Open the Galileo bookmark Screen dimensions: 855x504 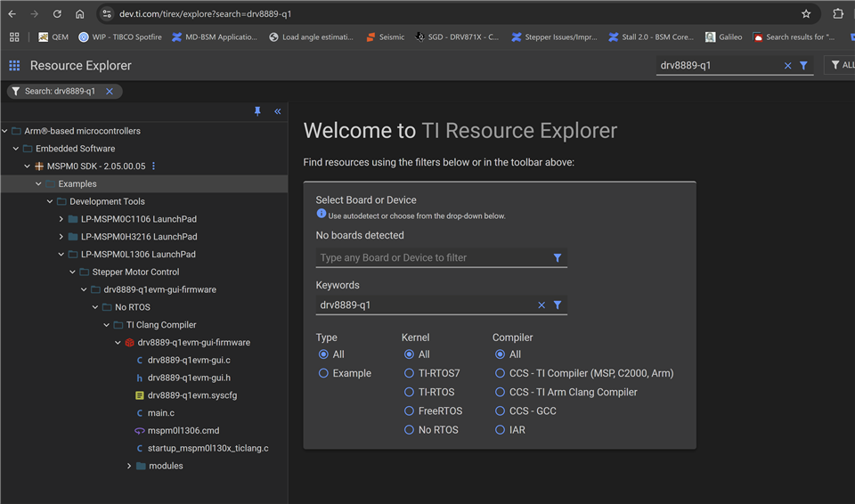click(x=723, y=37)
